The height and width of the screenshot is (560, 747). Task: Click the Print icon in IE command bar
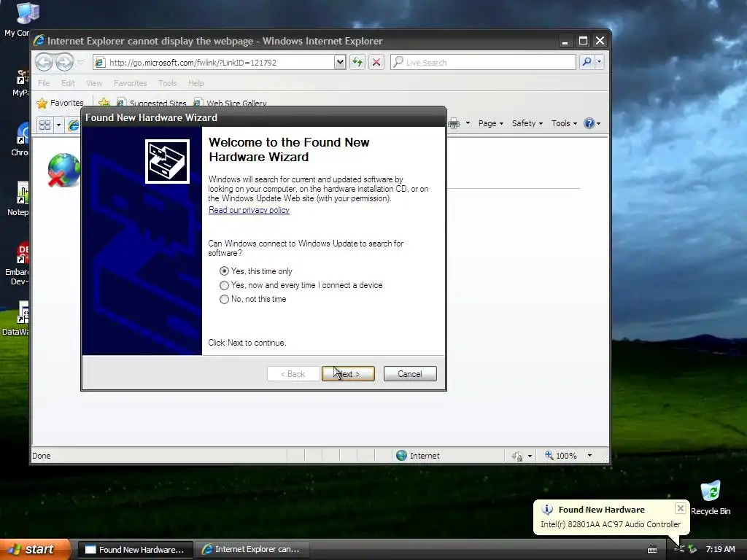pyautogui.click(x=454, y=123)
